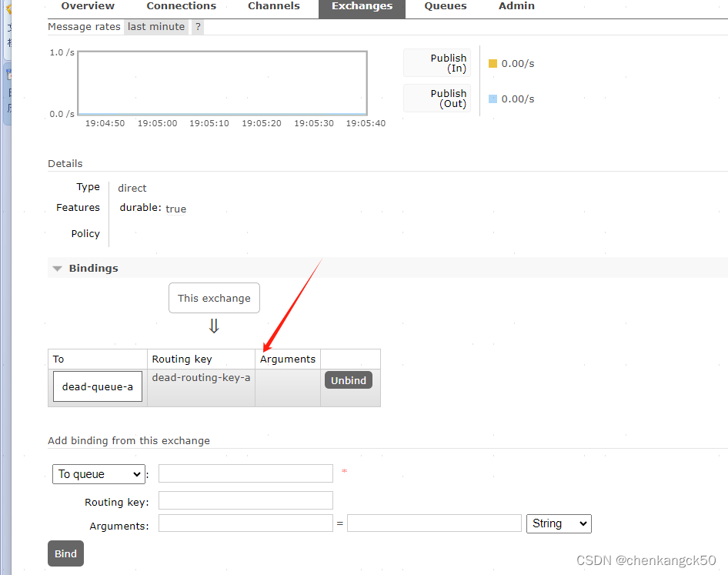Click the Publish (In) yellow color swatch
Screen dimensions: 728x575
coord(493,64)
